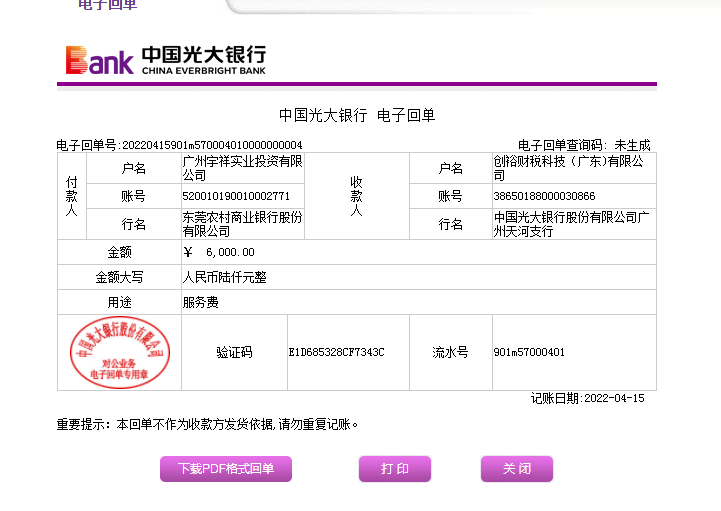Click the 关闭 button

pos(516,469)
